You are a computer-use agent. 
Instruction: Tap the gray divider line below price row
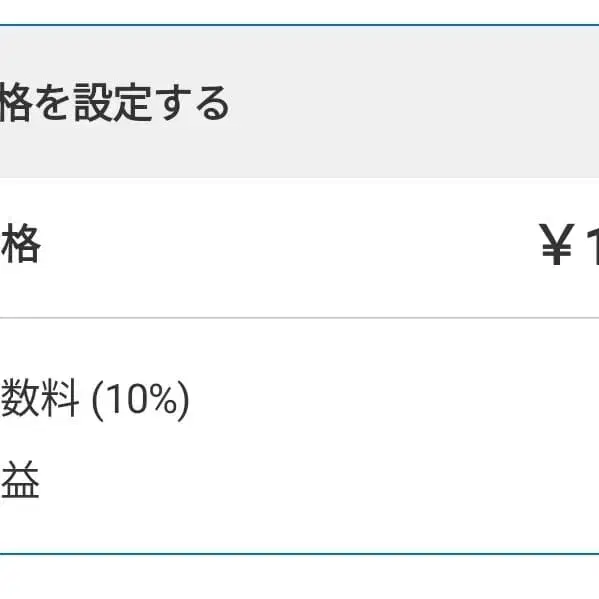(x=300, y=317)
